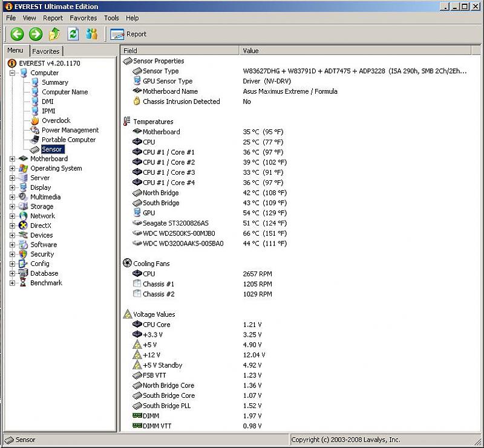Click the Sensor Properties section icon

128,61
